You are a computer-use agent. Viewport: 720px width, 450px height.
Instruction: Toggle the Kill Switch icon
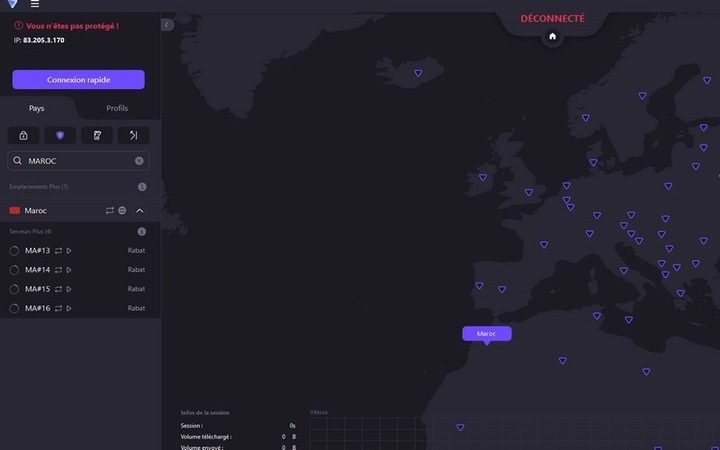tap(97, 135)
